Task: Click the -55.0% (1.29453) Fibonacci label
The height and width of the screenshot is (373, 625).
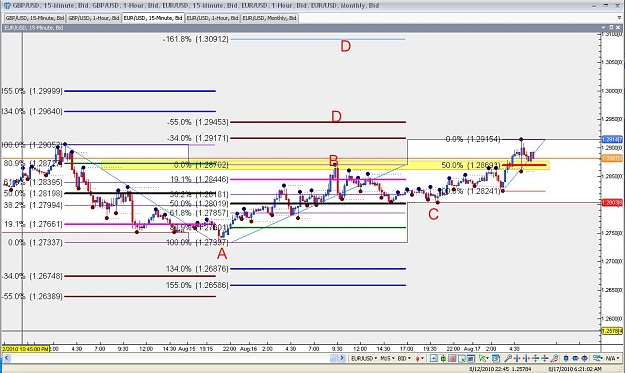Action: [x=198, y=122]
